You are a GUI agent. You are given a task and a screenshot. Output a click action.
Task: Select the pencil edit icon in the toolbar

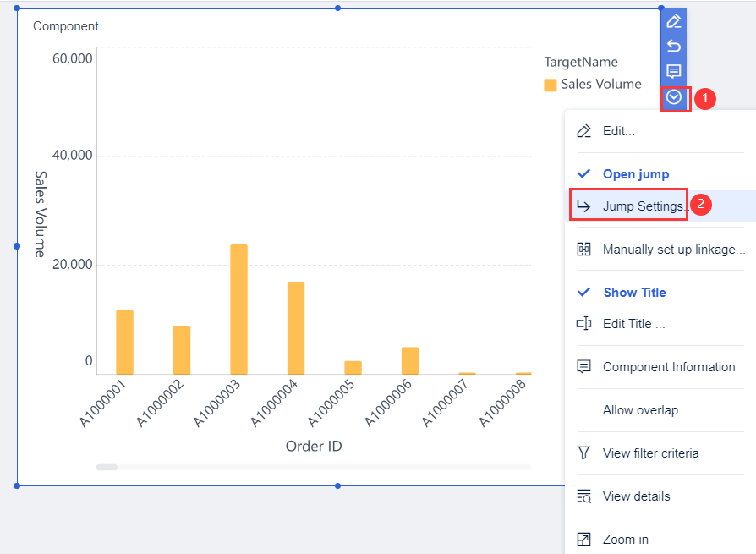point(674,20)
